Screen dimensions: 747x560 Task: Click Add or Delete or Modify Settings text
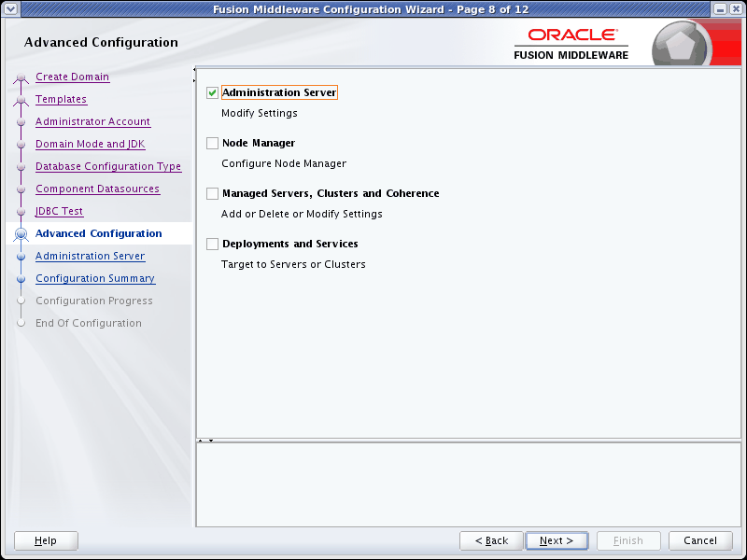302,215
